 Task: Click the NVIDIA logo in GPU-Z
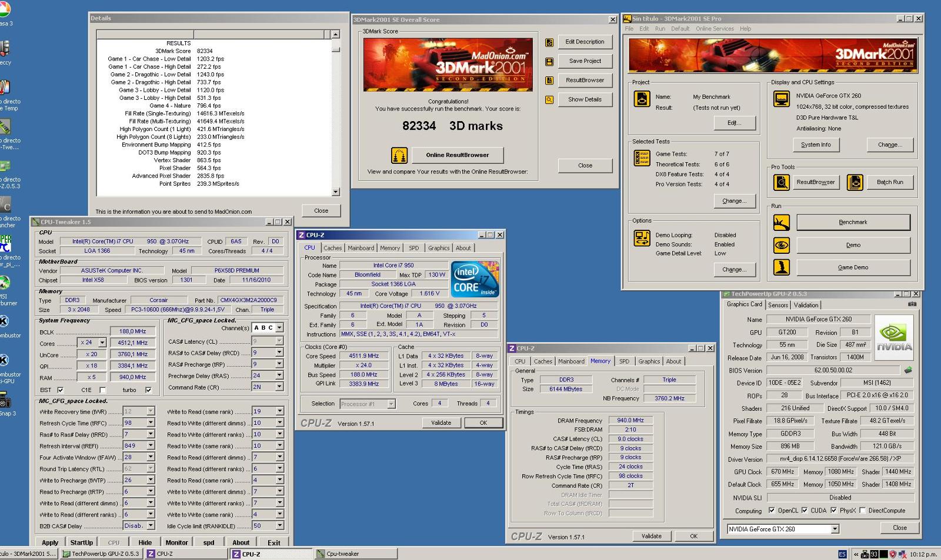click(894, 337)
